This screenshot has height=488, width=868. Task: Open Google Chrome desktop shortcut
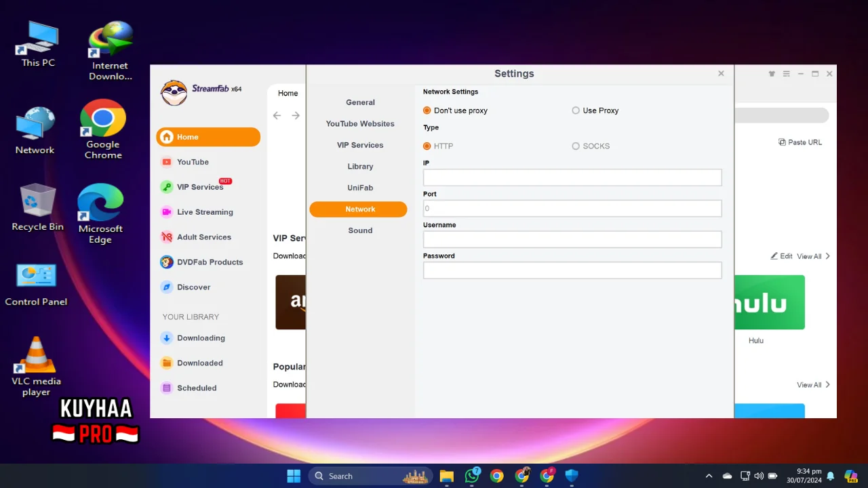point(103,129)
